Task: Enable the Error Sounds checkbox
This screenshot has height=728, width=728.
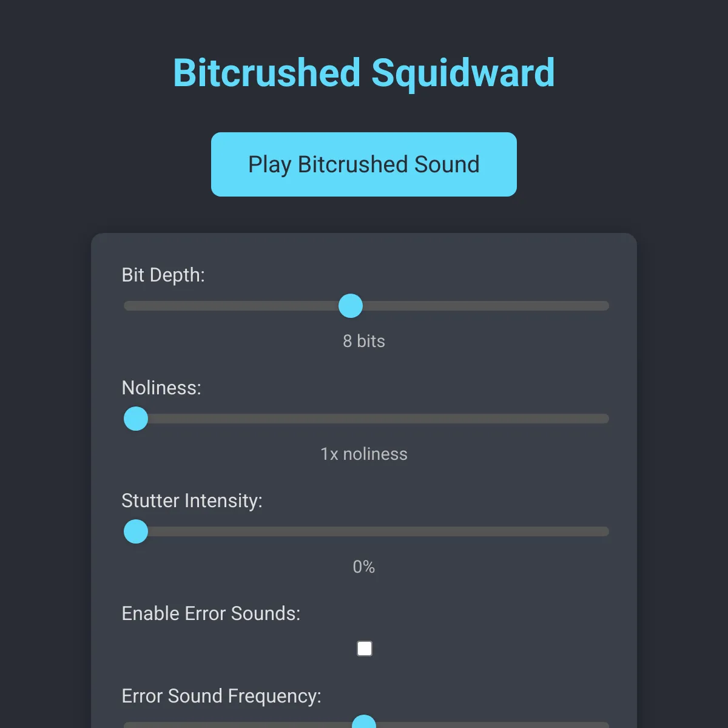Action: [x=364, y=648]
